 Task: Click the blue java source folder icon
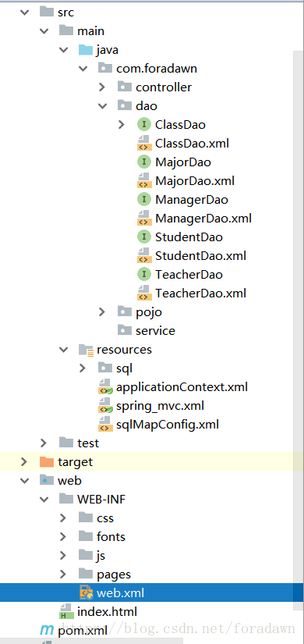[86, 50]
